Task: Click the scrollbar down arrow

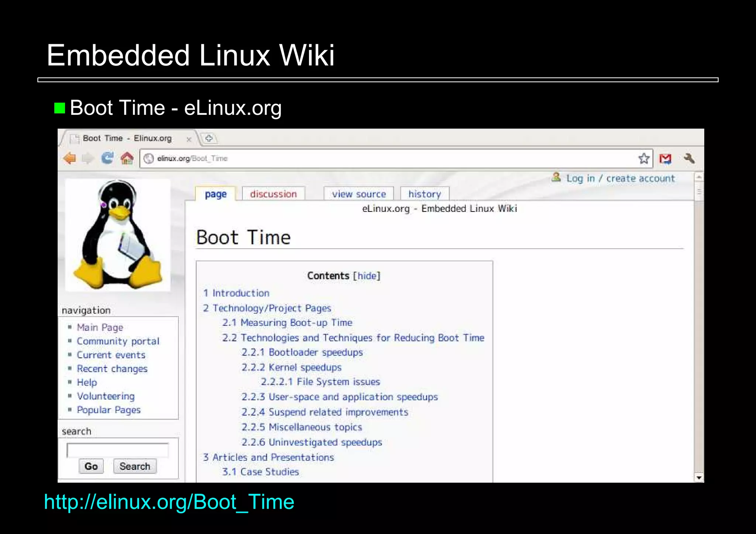Action: (x=699, y=478)
